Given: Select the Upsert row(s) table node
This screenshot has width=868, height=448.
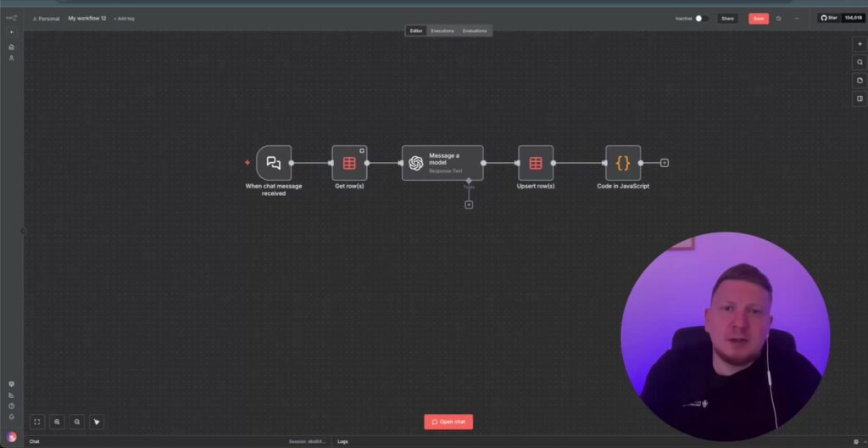Looking at the screenshot, I should click(x=536, y=163).
